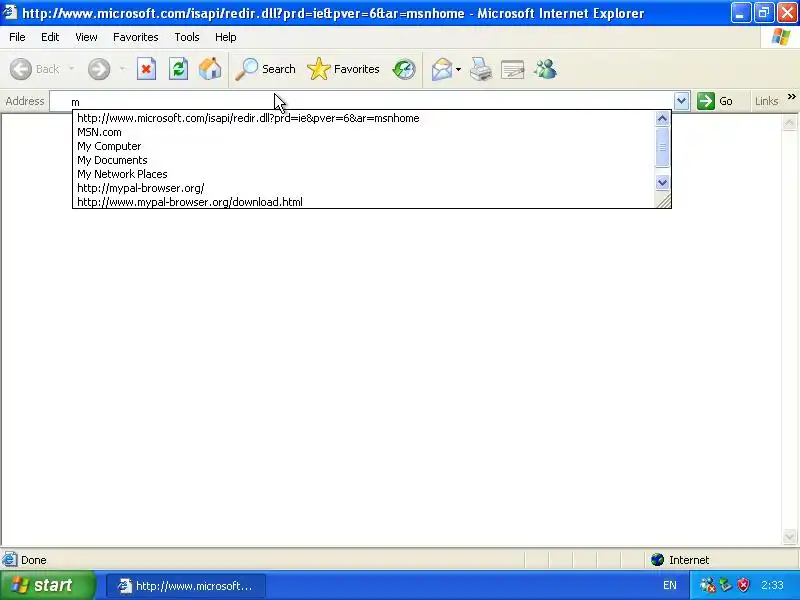Select MSN.com autocomplete suggestion

[x=363, y=132]
